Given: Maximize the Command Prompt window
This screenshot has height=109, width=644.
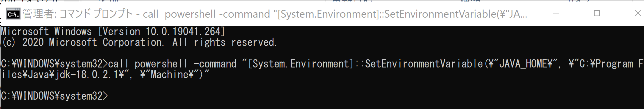Looking at the screenshot, I should pyautogui.click(x=597, y=13).
